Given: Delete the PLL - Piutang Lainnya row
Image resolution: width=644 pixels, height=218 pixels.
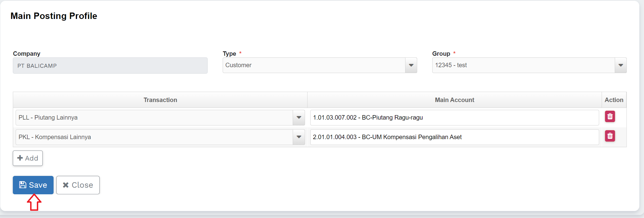Looking at the screenshot, I should pyautogui.click(x=610, y=117).
